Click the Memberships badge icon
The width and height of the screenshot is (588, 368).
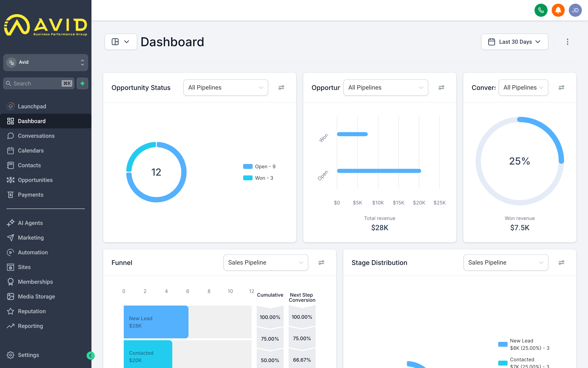pos(10,282)
